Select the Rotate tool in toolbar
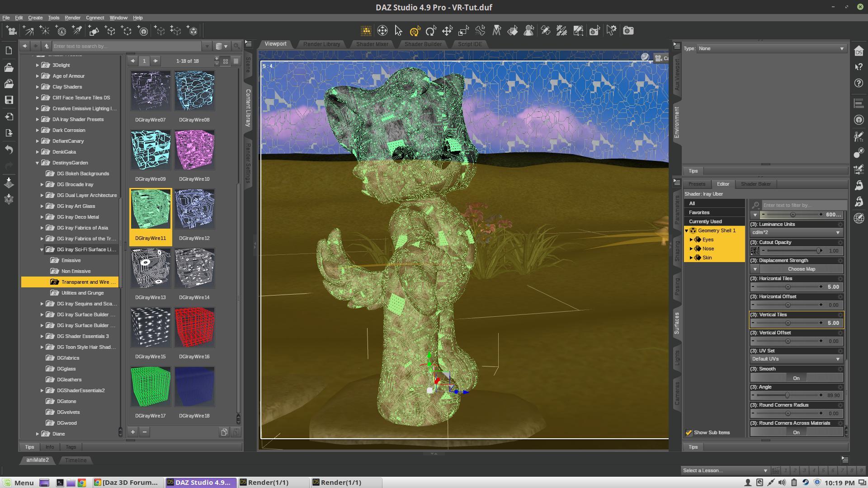 point(431,31)
